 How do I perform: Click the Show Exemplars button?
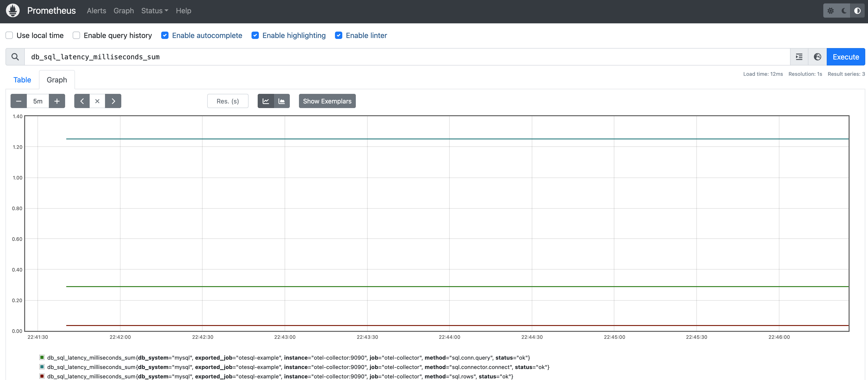tap(327, 101)
